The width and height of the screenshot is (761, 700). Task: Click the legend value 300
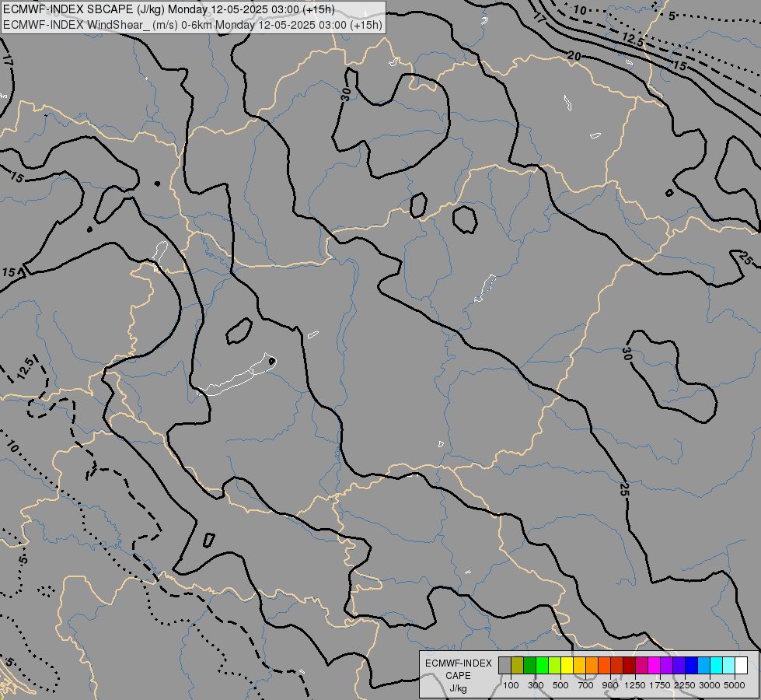[x=536, y=685]
